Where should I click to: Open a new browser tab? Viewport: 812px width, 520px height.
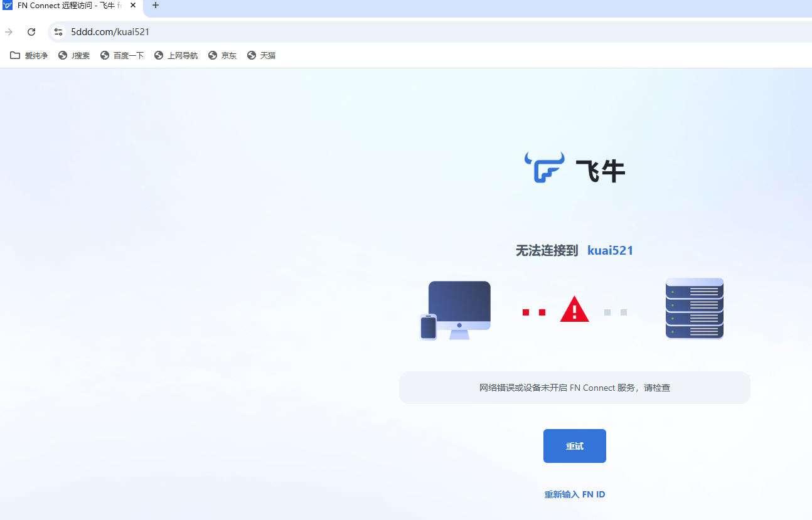coord(156,6)
